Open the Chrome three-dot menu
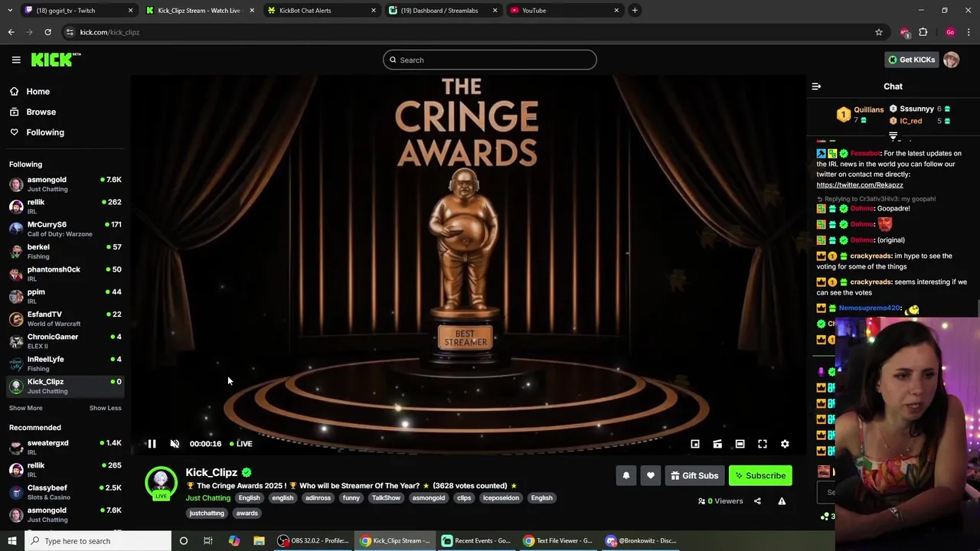 pos(969,32)
